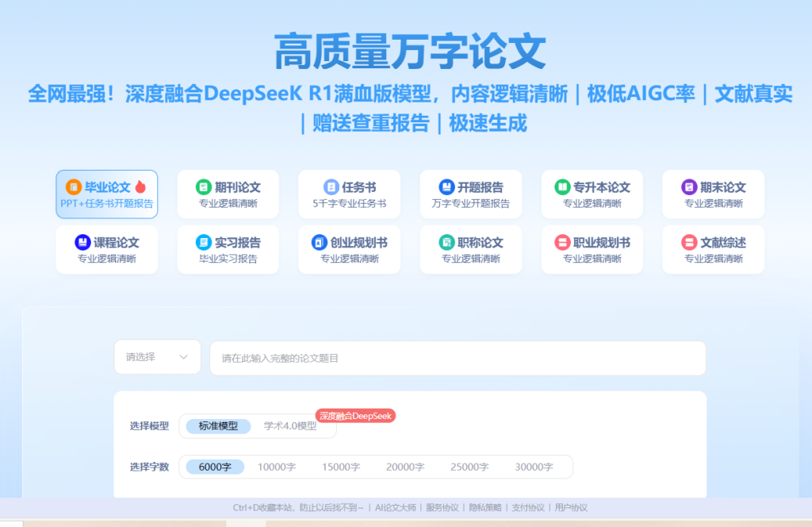812x527 pixels.
Task: Choose the 30000字 word count
Action: click(x=534, y=467)
